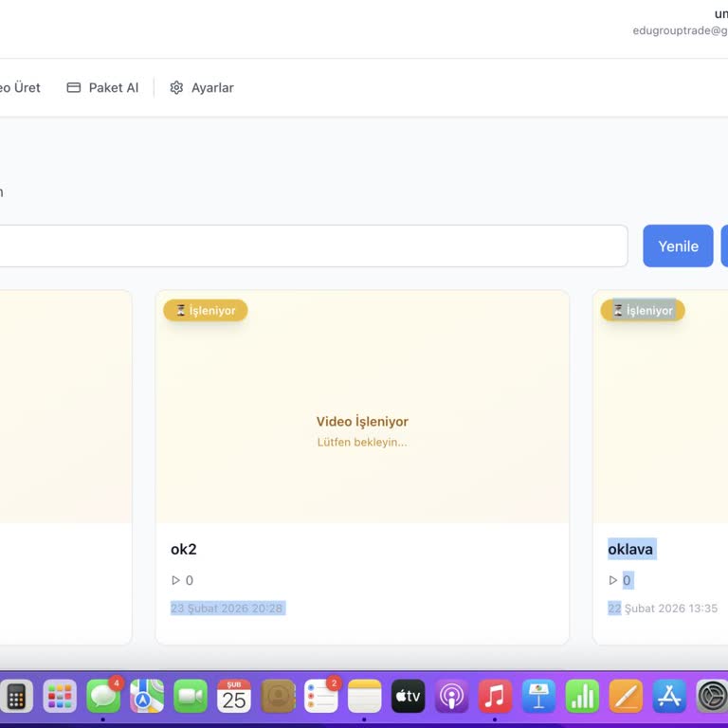Open Messages app in the dock

[103, 696]
